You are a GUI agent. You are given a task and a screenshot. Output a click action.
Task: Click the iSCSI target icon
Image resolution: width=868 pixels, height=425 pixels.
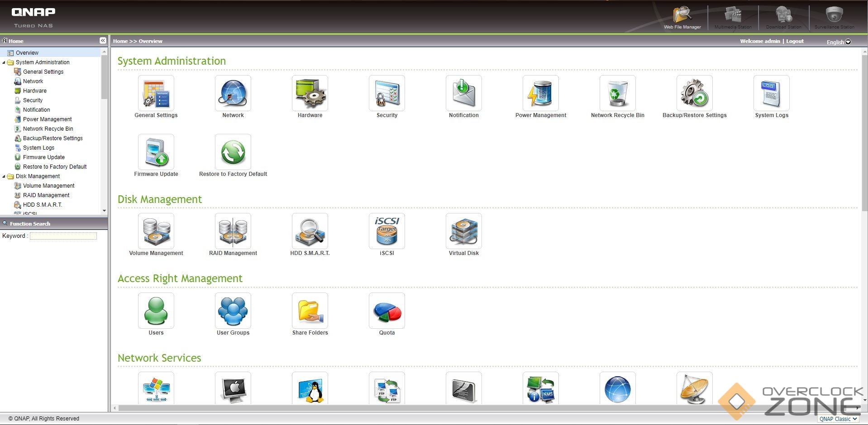coord(386,231)
